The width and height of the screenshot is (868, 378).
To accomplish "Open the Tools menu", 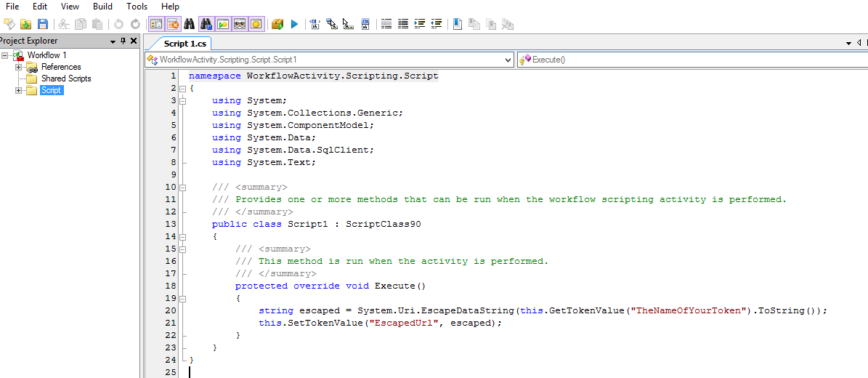I will (137, 7).
